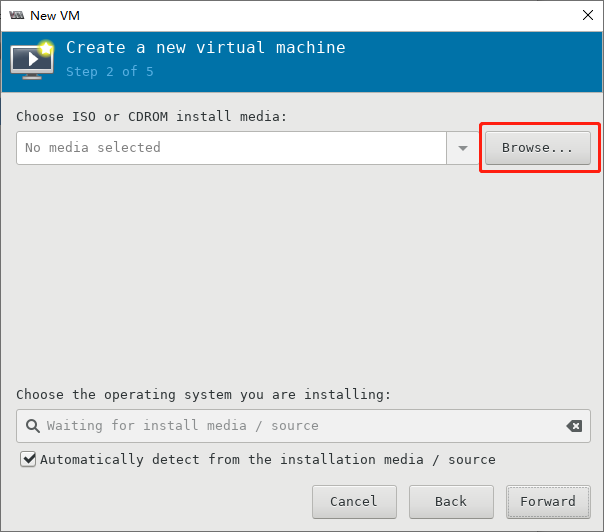The height and width of the screenshot is (532, 604).
Task: Go Back to the previous step
Action: (x=451, y=502)
